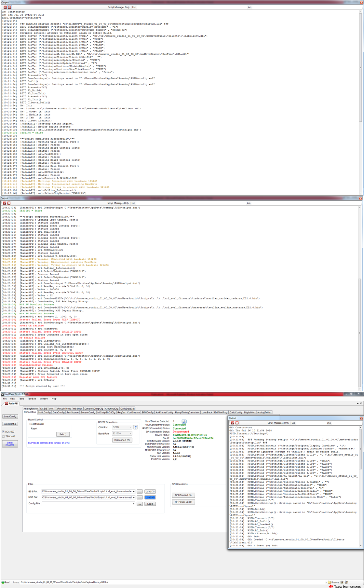Click the LoadConfig button
The image size is (364, 588).
point(10,417)
